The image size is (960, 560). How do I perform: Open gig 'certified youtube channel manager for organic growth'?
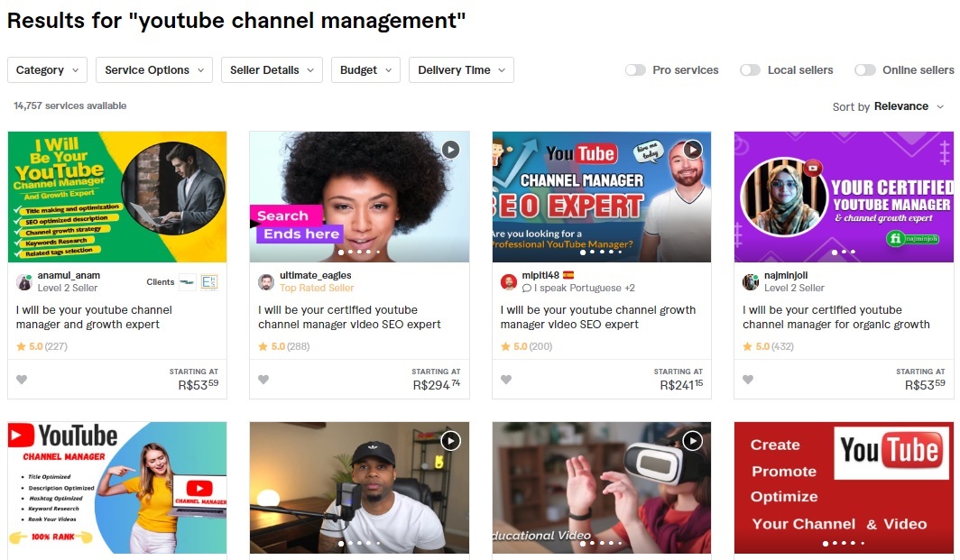click(836, 317)
